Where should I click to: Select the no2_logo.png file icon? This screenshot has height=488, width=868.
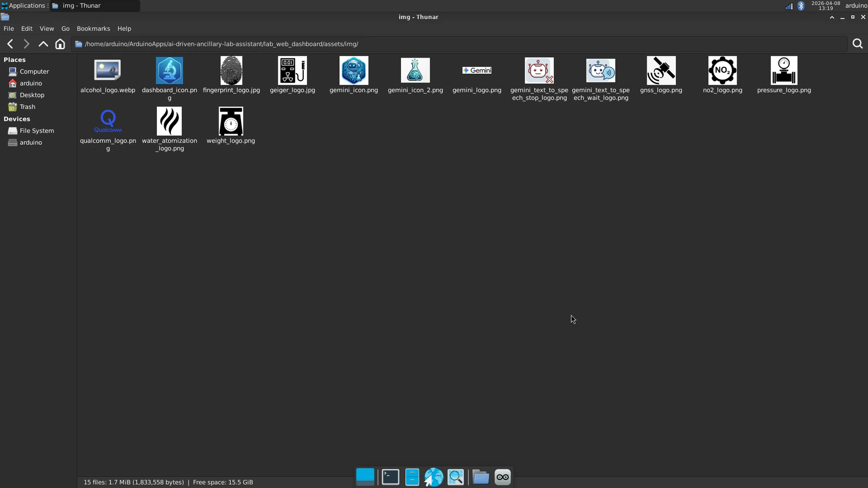[x=723, y=70]
